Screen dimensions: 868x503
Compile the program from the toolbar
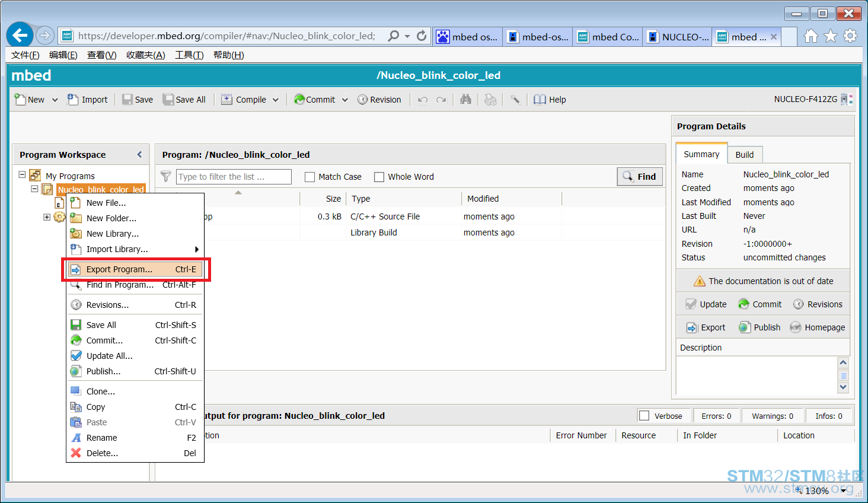coord(244,100)
